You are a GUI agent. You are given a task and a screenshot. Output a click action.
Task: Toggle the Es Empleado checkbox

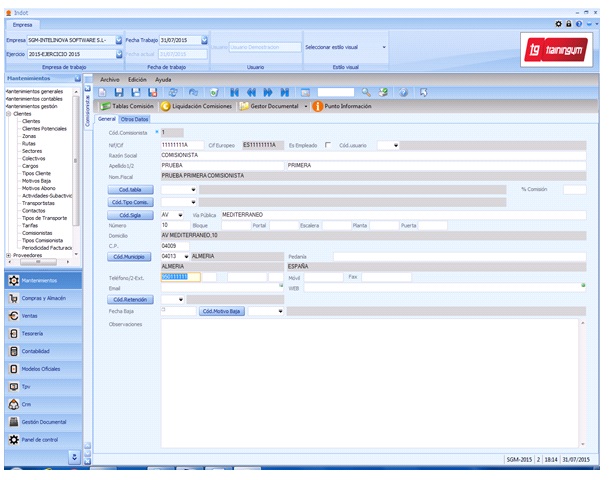(327, 144)
